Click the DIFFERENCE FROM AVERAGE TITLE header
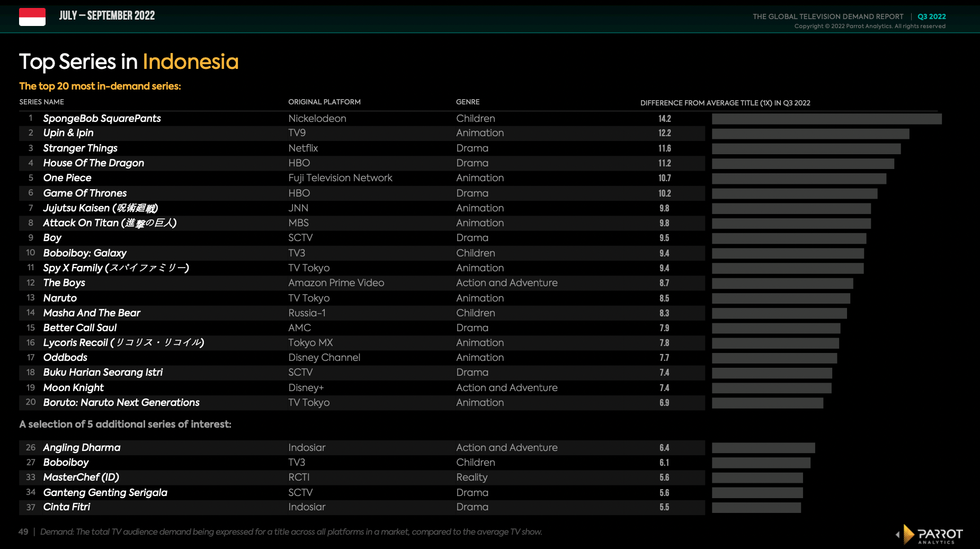980x549 pixels. [x=725, y=103]
